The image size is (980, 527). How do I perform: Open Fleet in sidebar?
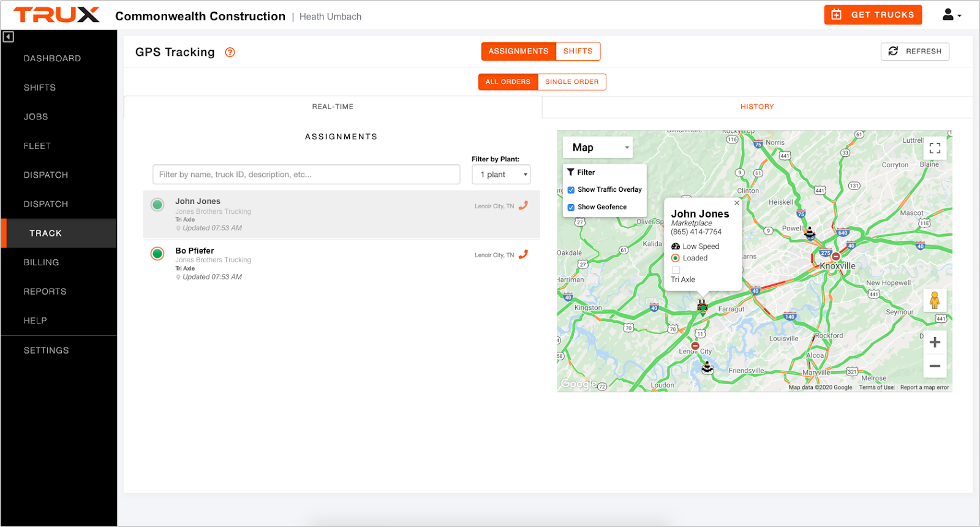pos(37,146)
